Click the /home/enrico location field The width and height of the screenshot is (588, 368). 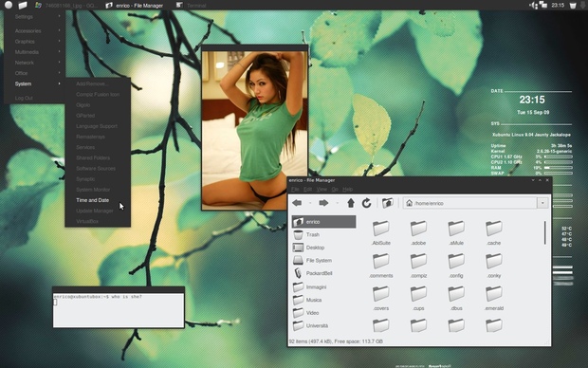click(470, 203)
